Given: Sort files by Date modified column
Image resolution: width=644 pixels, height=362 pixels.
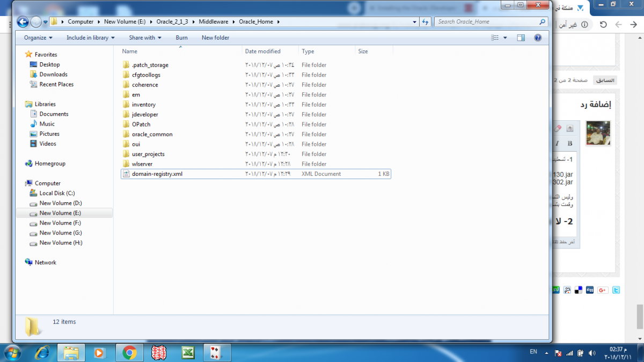Looking at the screenshot, I should (263, 51).
